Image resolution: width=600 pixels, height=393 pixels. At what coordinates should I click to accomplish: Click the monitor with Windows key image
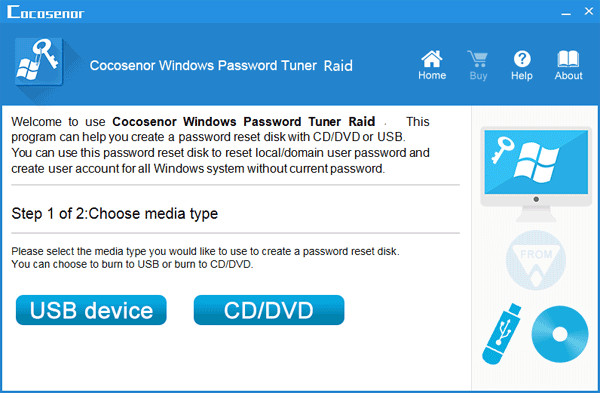536,174
